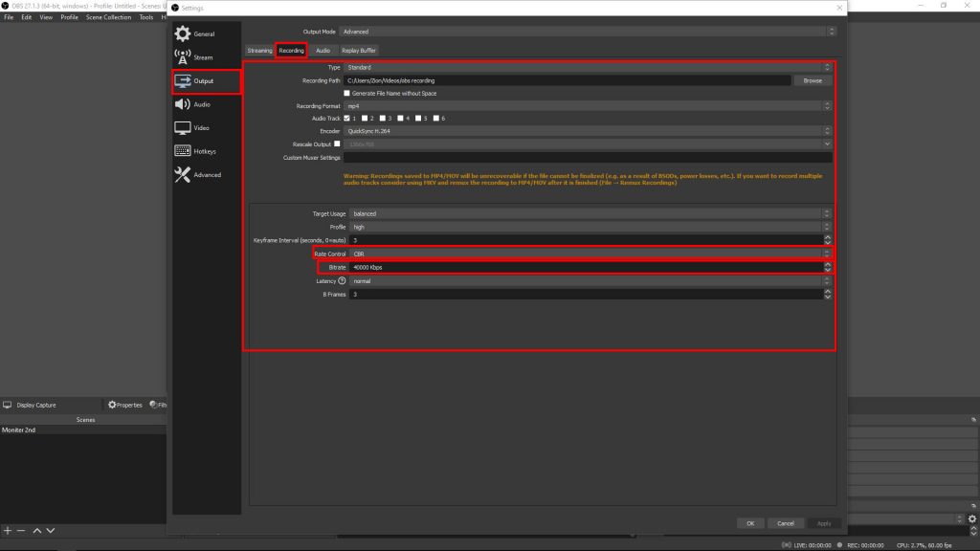This screenshot has height=551, width=980.
Task: Enable Audio Track 4 checkbox
Action: coord(401,118)
